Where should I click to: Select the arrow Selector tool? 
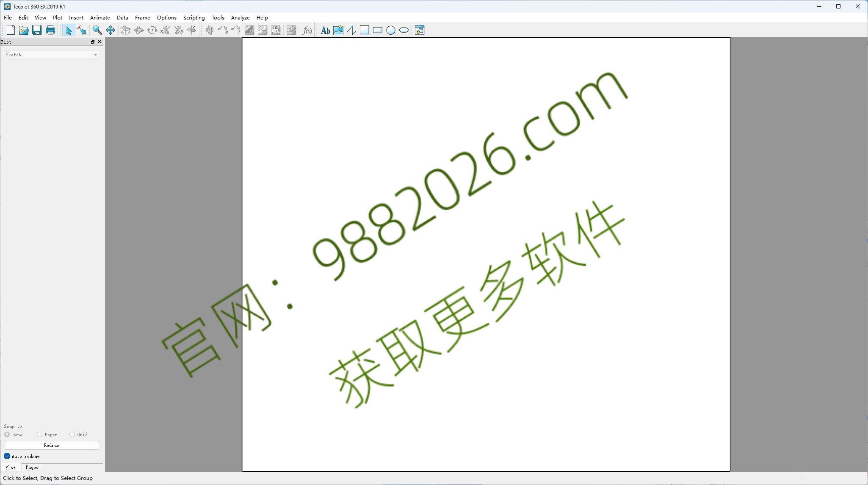click(x=69, y=30)
